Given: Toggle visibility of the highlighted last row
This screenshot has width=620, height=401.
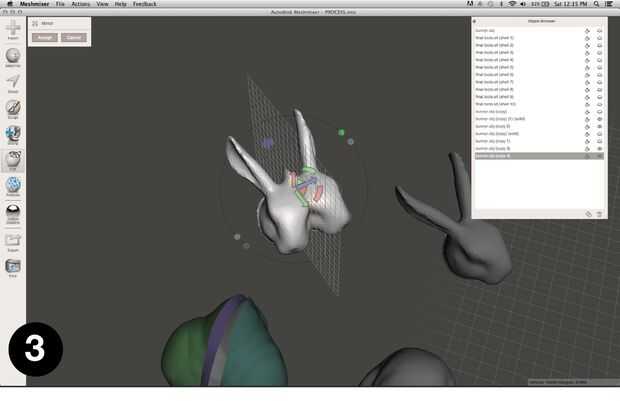Looking at the screenshot, I should 599,156.
